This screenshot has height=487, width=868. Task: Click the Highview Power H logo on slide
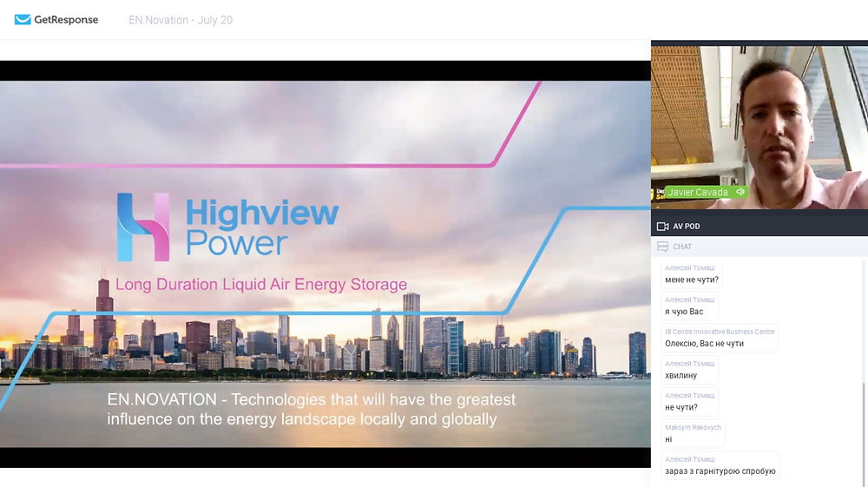point(143,227)
